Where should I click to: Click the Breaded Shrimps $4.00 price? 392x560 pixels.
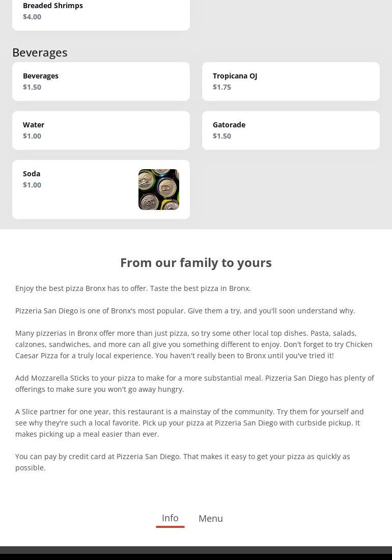32,17
